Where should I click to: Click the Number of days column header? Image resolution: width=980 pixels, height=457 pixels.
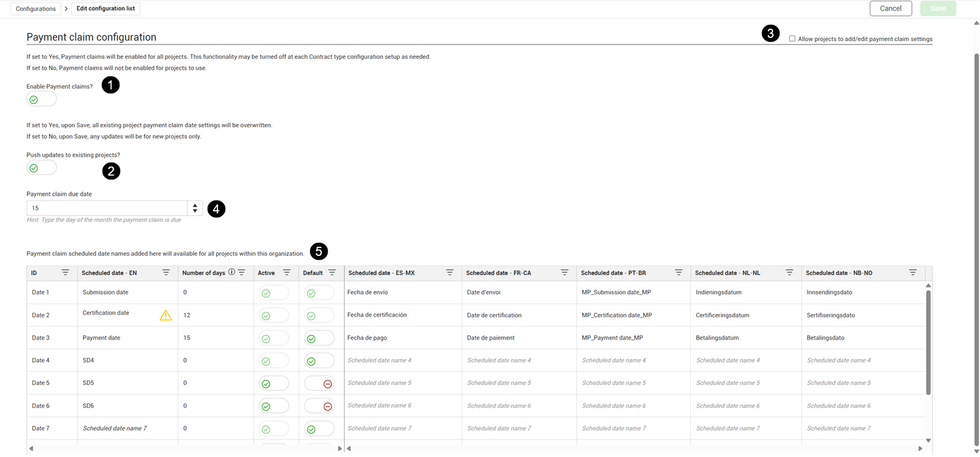(203, 273)
